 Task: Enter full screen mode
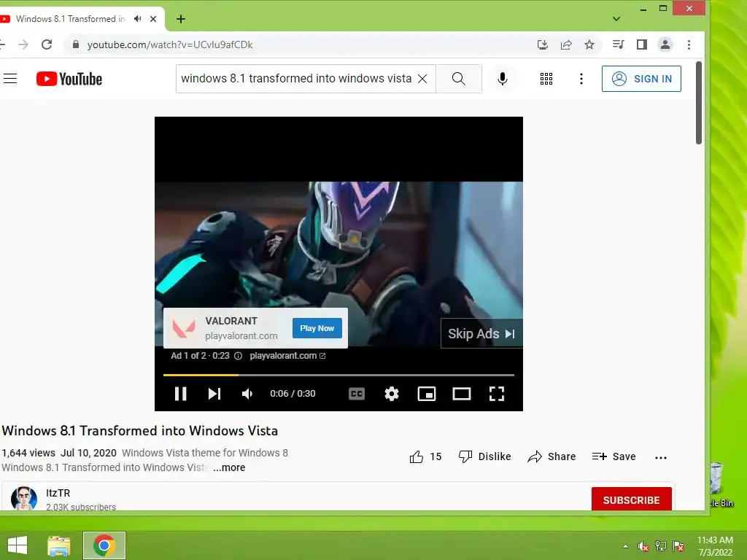[496, 393]
